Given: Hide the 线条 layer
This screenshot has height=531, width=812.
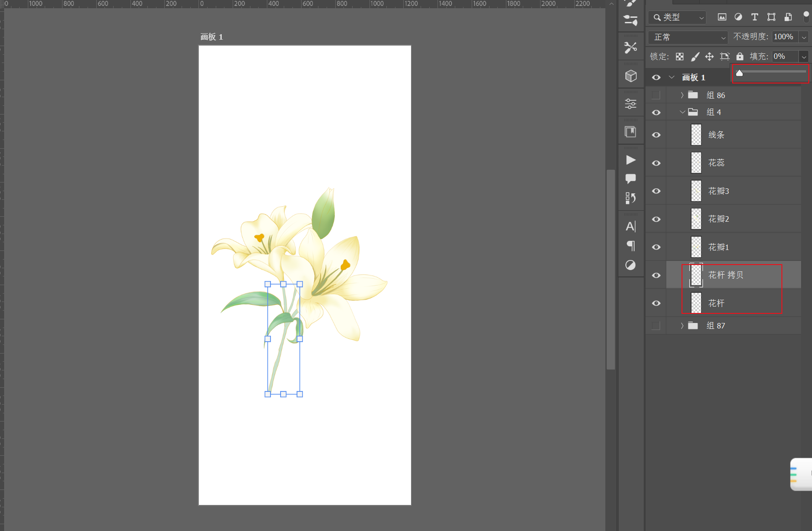Looking at the screenshot, I should [x=656, y=135].
